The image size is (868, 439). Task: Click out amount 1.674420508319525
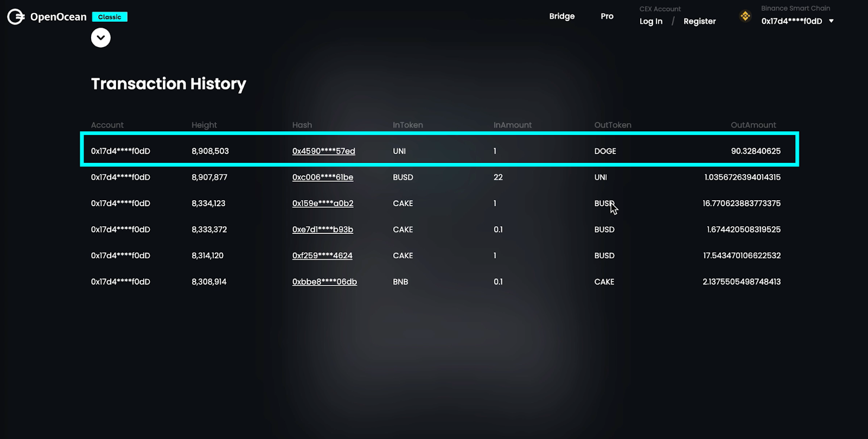744,229
